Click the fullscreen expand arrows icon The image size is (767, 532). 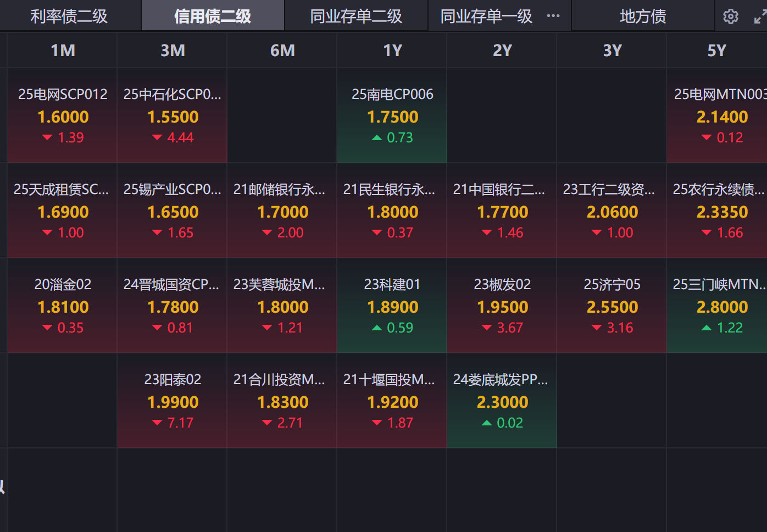[759, 17]
